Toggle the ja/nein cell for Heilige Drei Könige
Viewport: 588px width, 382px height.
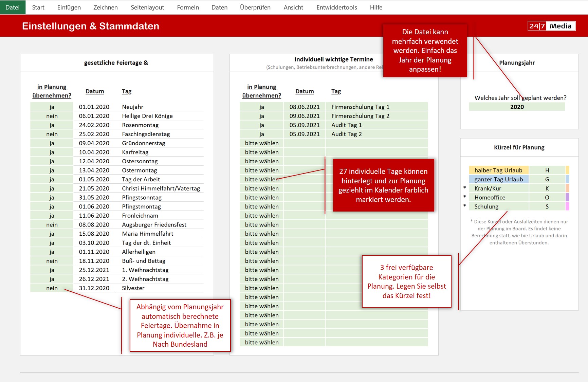coord(52,116)
